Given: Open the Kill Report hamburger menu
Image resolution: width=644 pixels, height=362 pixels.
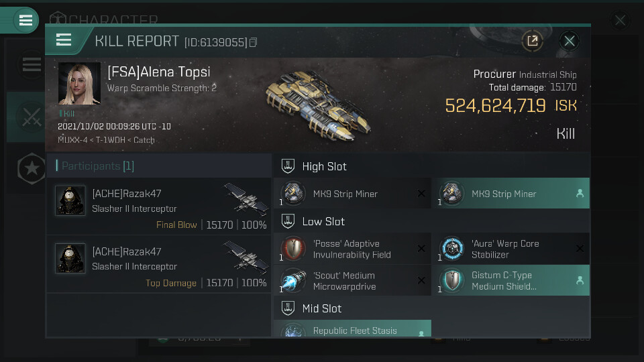Looking at the screenshot, I should tap(64, 40).
